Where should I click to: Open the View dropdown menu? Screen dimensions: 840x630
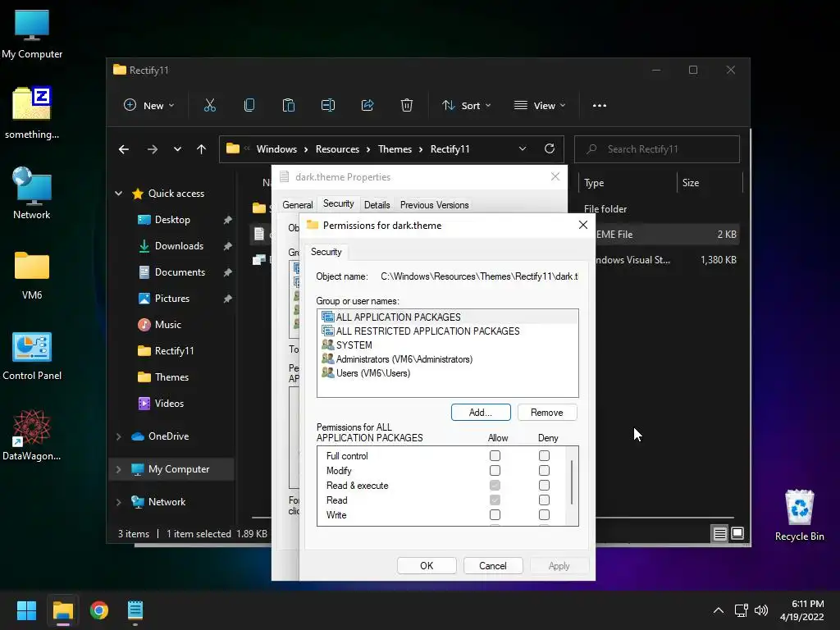point(540,106)
